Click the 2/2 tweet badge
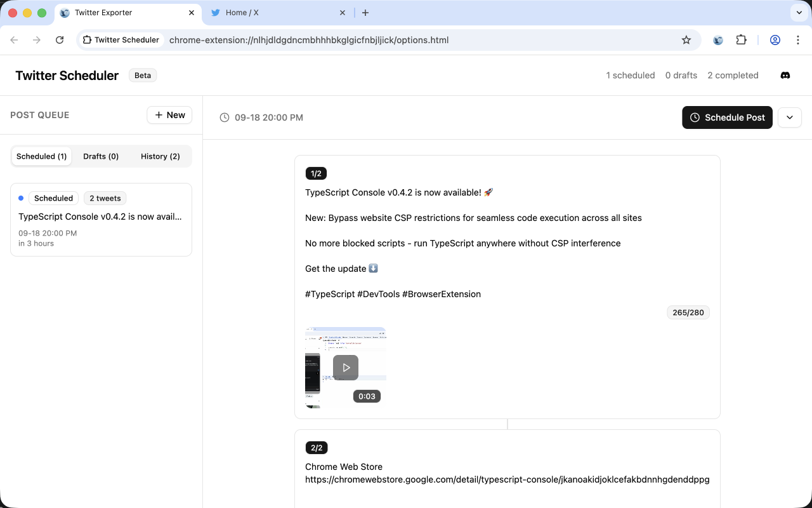The image size is (812, 508). click(317, 448)
